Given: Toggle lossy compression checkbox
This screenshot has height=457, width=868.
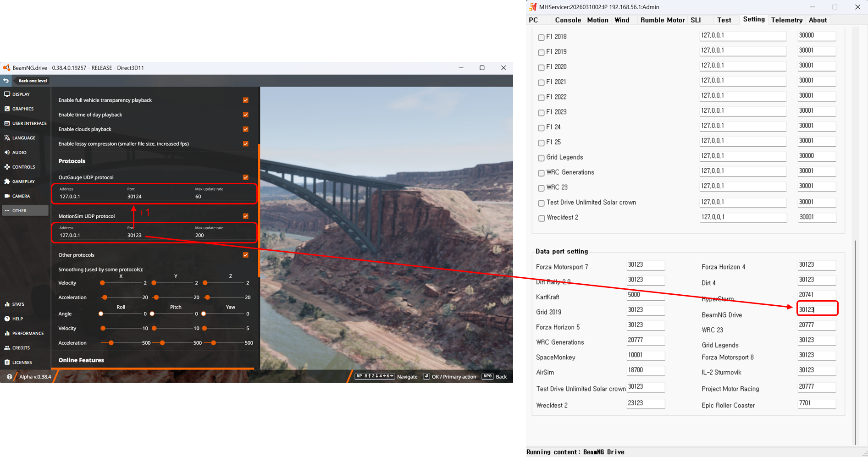Looking at the screenshot, I should pyautogui.click(x=246, y=143).
